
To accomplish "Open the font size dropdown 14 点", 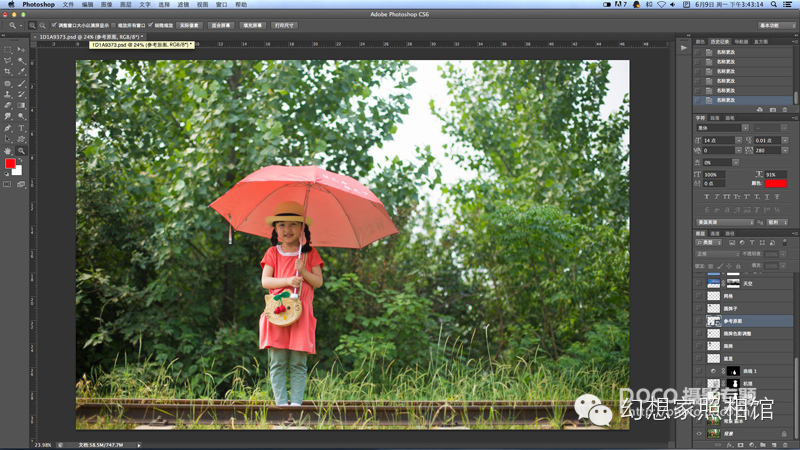I will 738,140.
